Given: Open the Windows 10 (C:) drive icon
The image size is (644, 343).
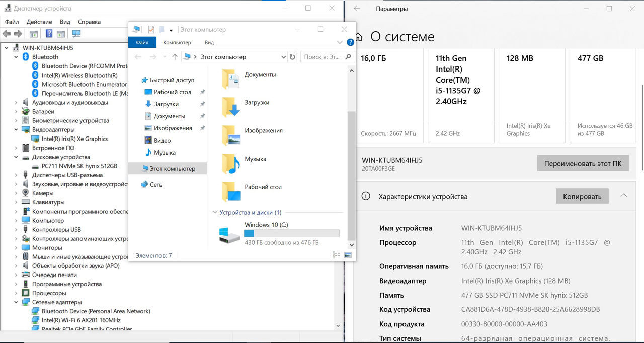Looking at the screenshot, I should coord(230,234).
